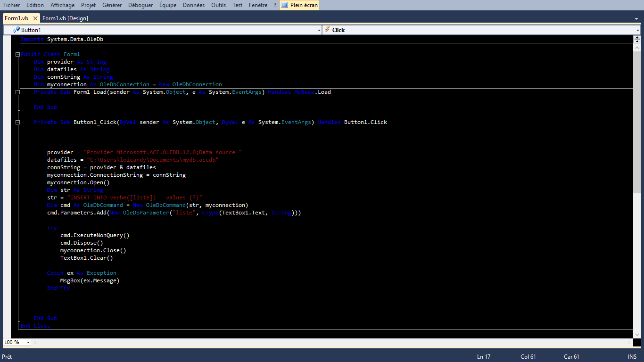Open the ? help menu
The height and width of the screenshot is (362, 644).
[x=275, y=5]
